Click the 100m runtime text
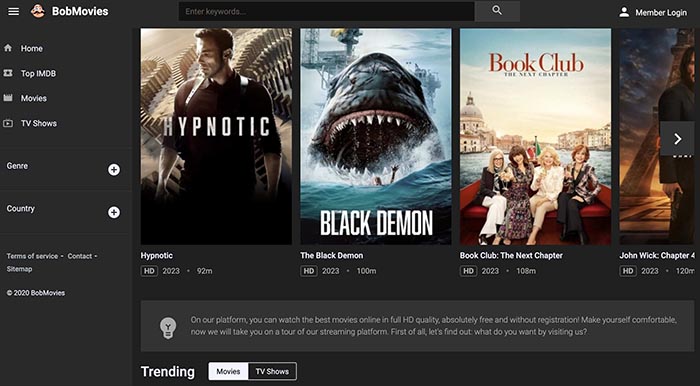700x386 pixels. [x=366, y=271]
